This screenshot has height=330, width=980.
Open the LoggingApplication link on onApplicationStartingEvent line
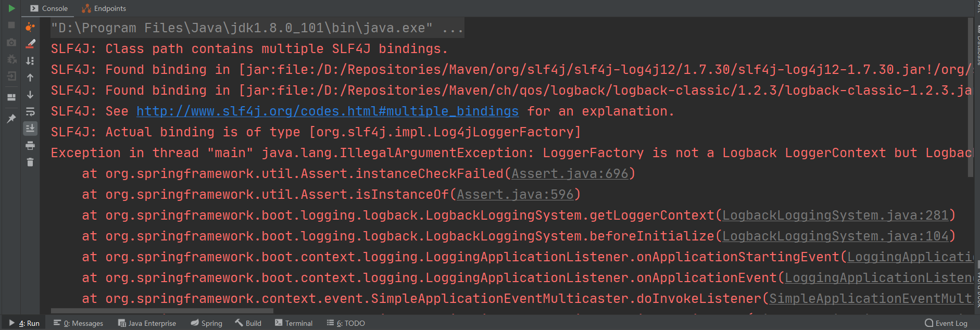(x=910, y=257)
